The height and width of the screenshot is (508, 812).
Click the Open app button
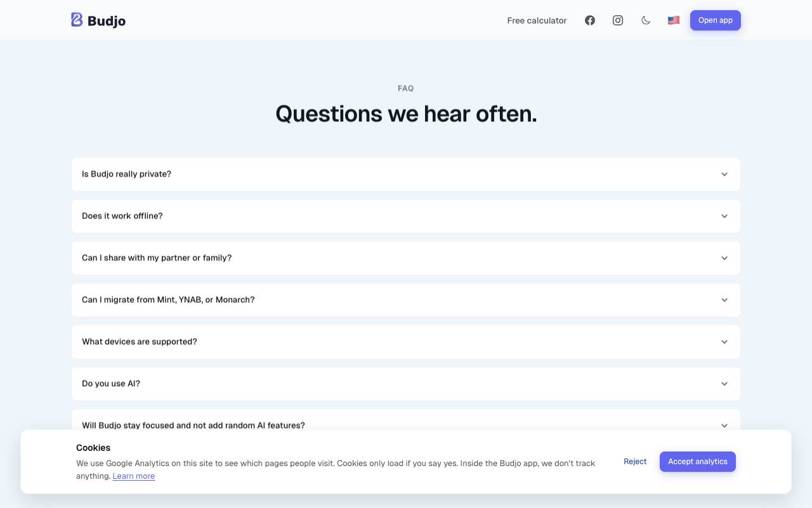pyautogui.click(x=716, y=20)
